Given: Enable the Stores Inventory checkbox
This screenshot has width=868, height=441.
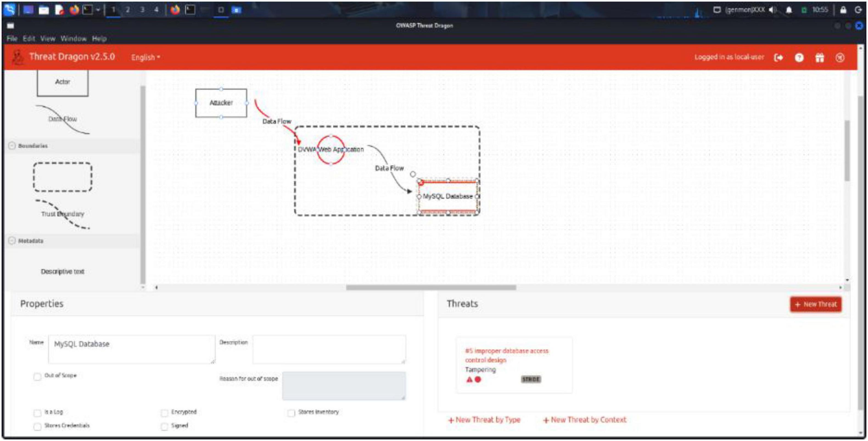Looking at the screenshot, I should tap(292, 413).
